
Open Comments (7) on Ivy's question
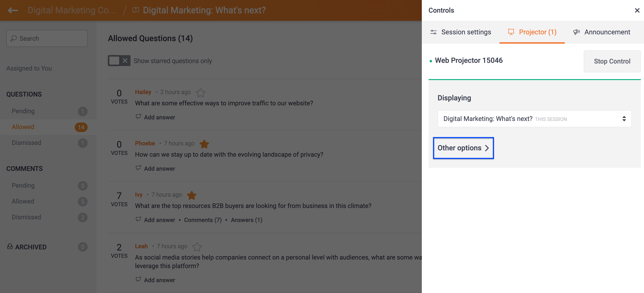(203, 220)
